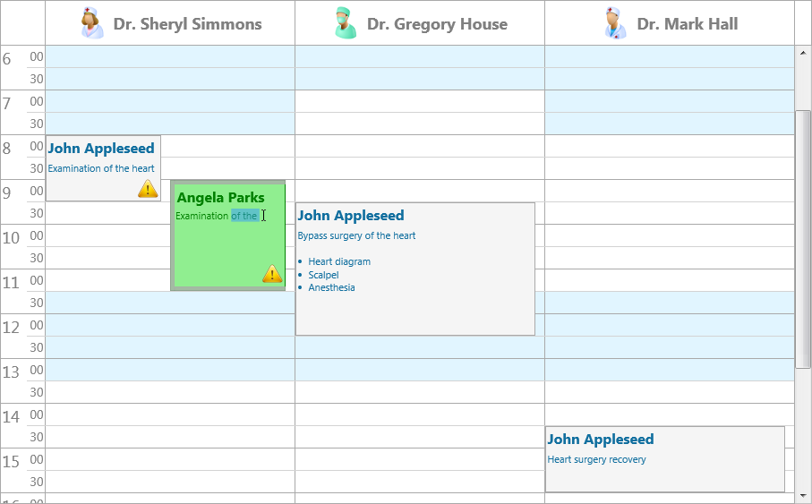Open John Appleseed bypass surgery appointment

(415, 269)
